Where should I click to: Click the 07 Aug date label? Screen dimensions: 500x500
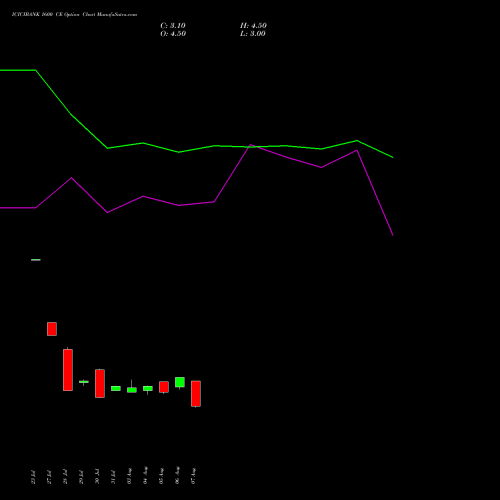pos(193,476)
